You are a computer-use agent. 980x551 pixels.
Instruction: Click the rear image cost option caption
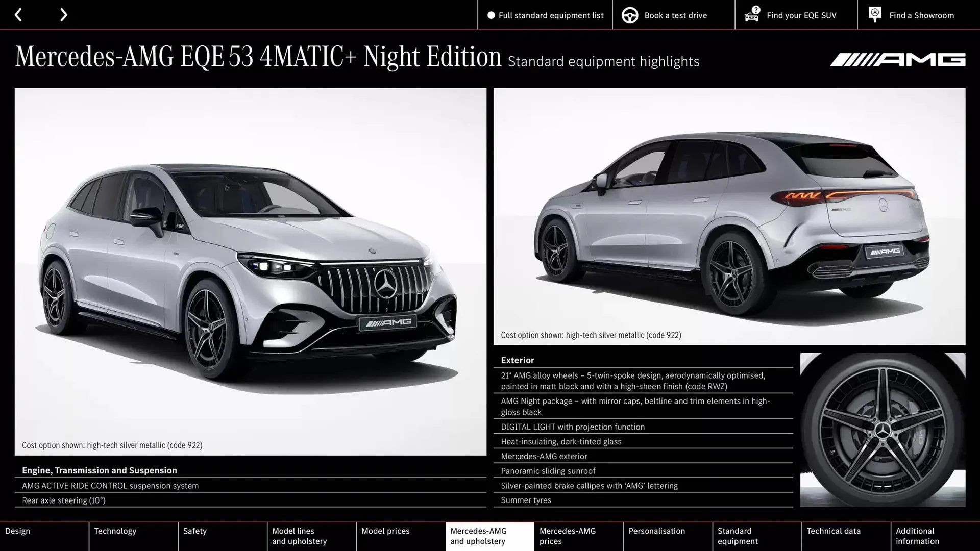(x=591, y=335)
